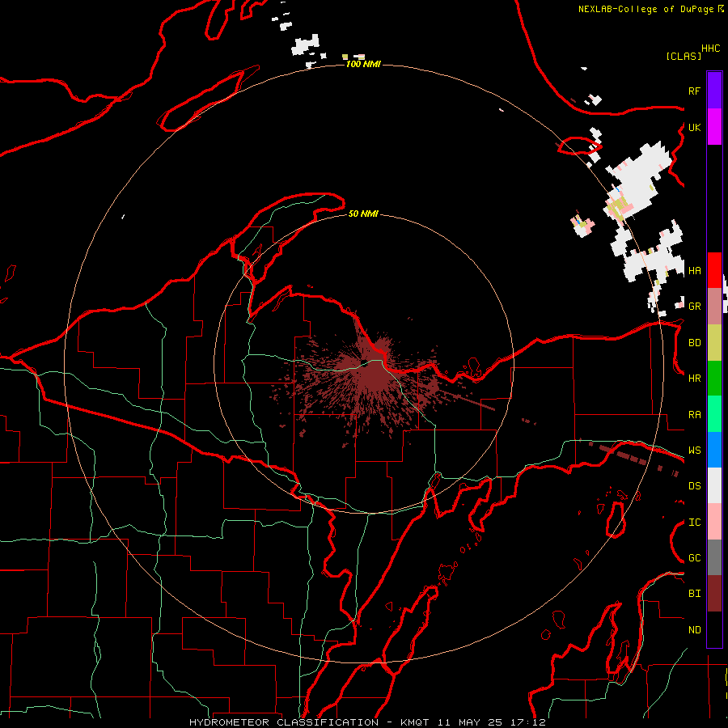Click the IC legend label
The image size is (728, 728).
[x=695, y=523]
